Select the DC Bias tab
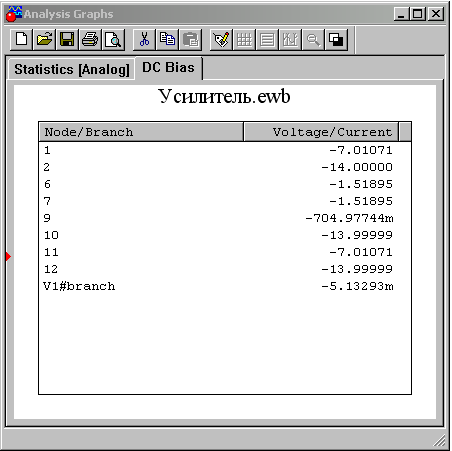The width and height of the screenshot is (452, 451). [168, 68]
